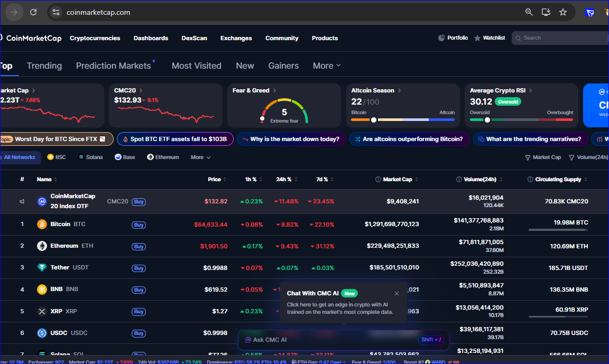Open 'Why is the market down today?' prompt
609x364 pixels.
point(291,139)
